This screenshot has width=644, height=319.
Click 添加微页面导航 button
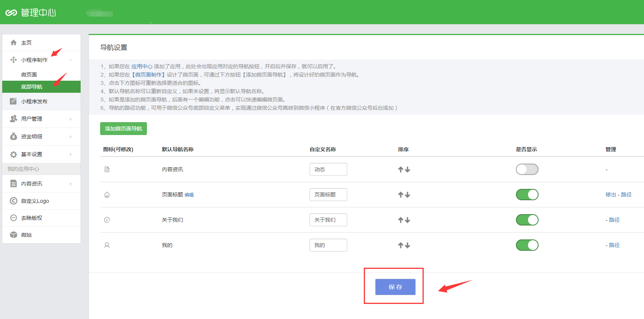click(x=123, y=129)
